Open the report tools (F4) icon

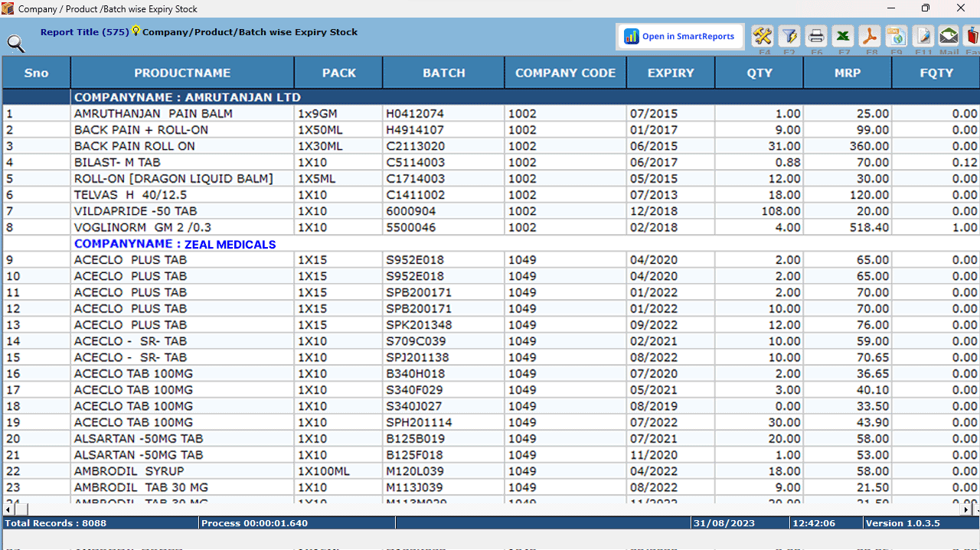pyautogui.click(x=763, y=36)
